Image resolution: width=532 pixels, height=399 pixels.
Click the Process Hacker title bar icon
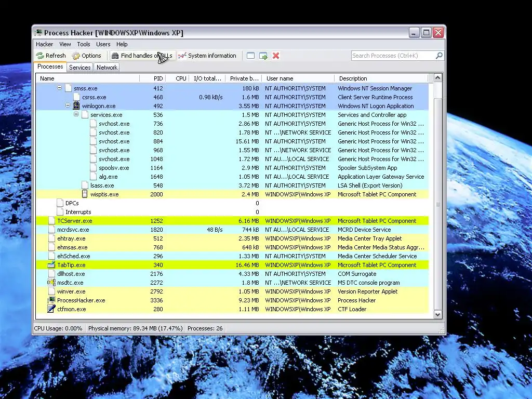pos(38,33)
